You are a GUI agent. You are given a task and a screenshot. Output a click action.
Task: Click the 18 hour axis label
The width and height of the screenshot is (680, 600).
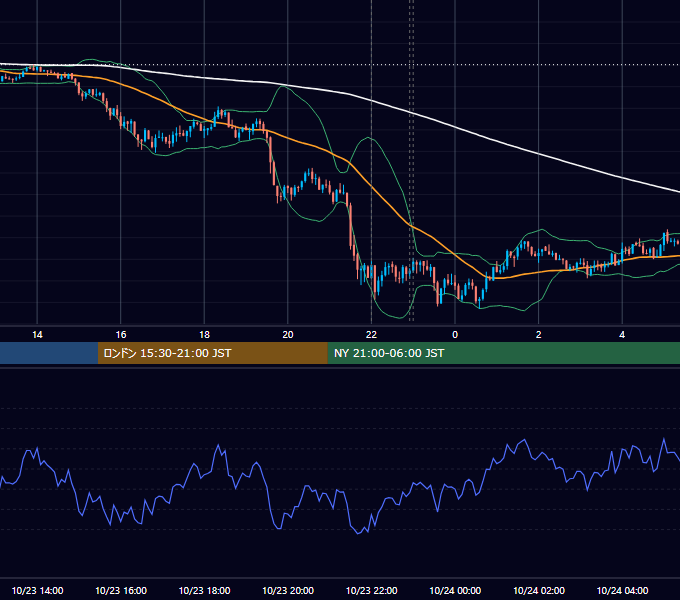tap(204, 335)
